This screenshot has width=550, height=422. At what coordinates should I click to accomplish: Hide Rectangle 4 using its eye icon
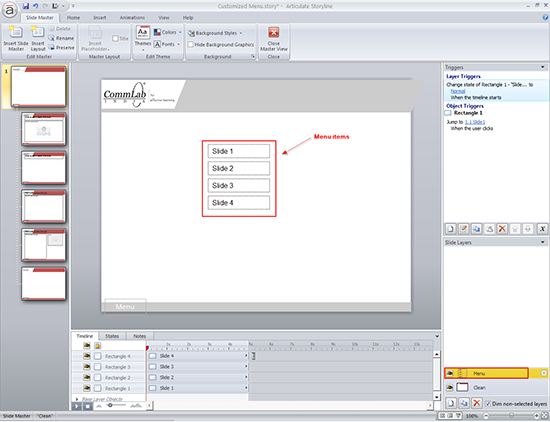tap(87, 356)
